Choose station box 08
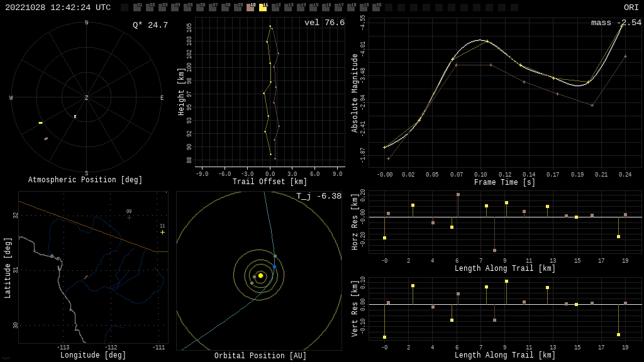The width and height of the screenshot is (644, 362). (x=225, y=8)
